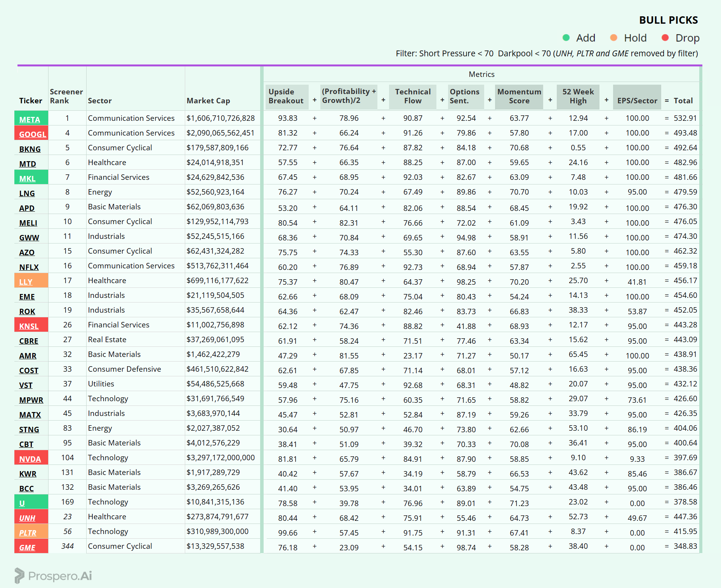Open the MTD ticker link
This screenshot has height=588, width=721.
click(28, 164)
